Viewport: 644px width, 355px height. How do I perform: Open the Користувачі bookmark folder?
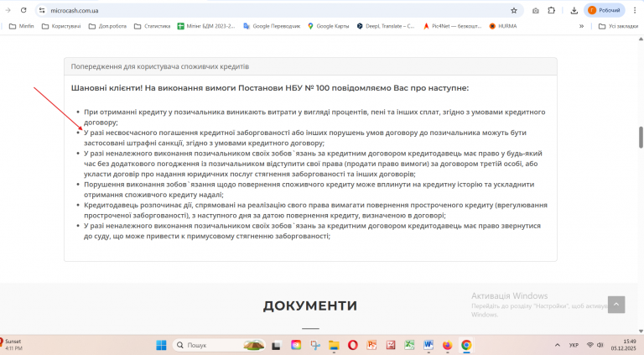tap(61, 26)
